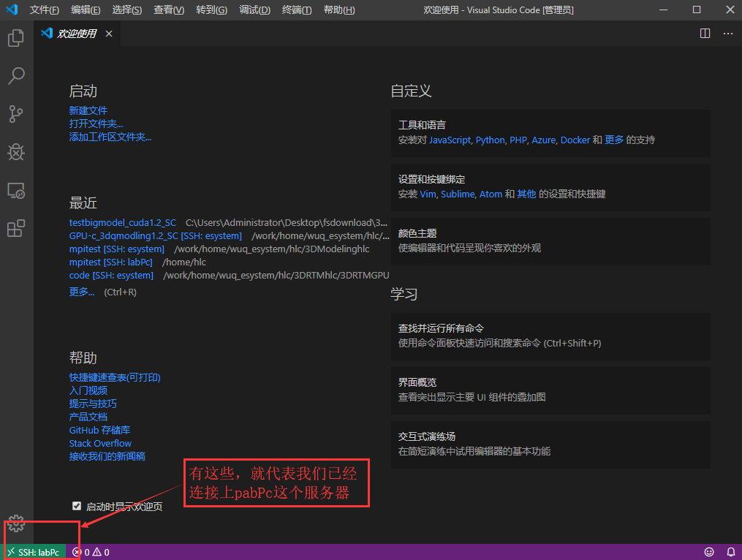Open the editor more actions ellipsis
Image resolution: width=742 pixels, height=560 pixels.
click(x=728, y=33)
